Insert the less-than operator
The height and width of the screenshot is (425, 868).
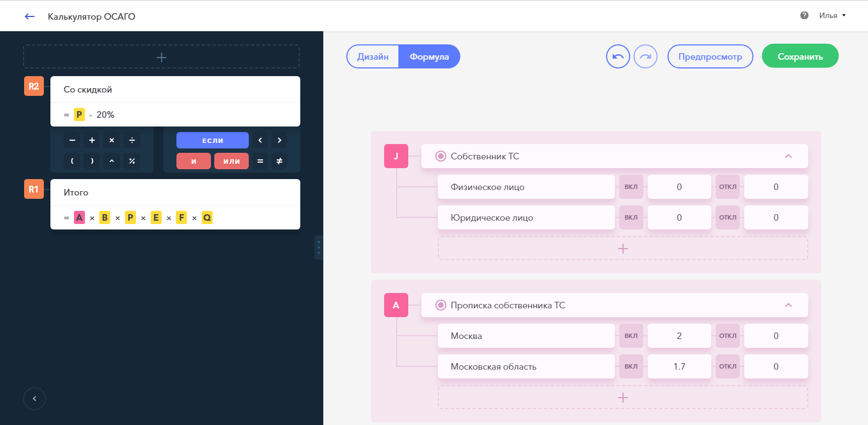coord(260,140)
